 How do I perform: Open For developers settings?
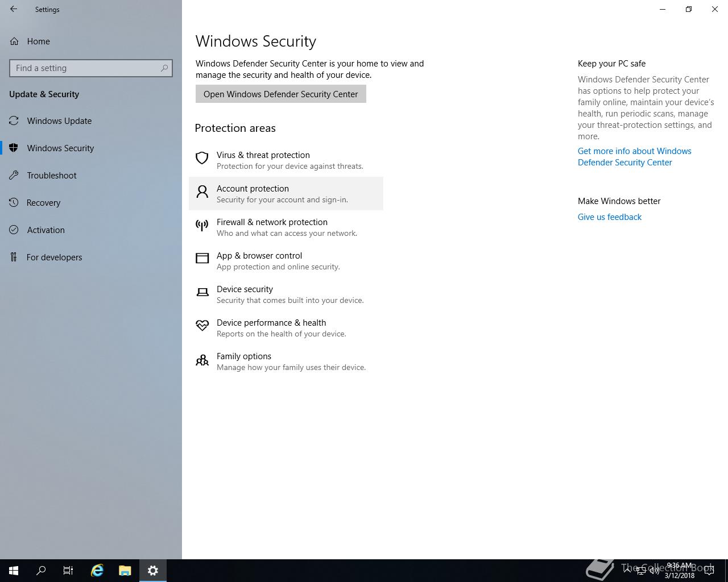point(54,257)
